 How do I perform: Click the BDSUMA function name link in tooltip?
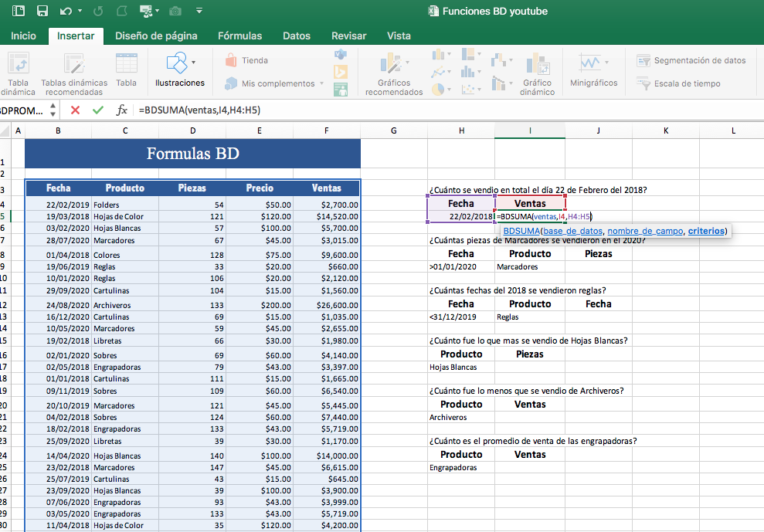click(x=521, y=230)
